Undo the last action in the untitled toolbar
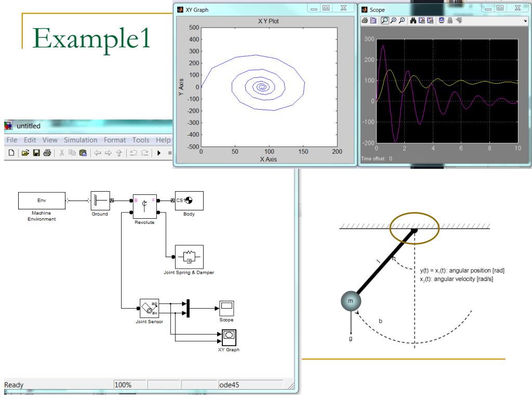The image size is (532, 399). [x=134, y=153]
